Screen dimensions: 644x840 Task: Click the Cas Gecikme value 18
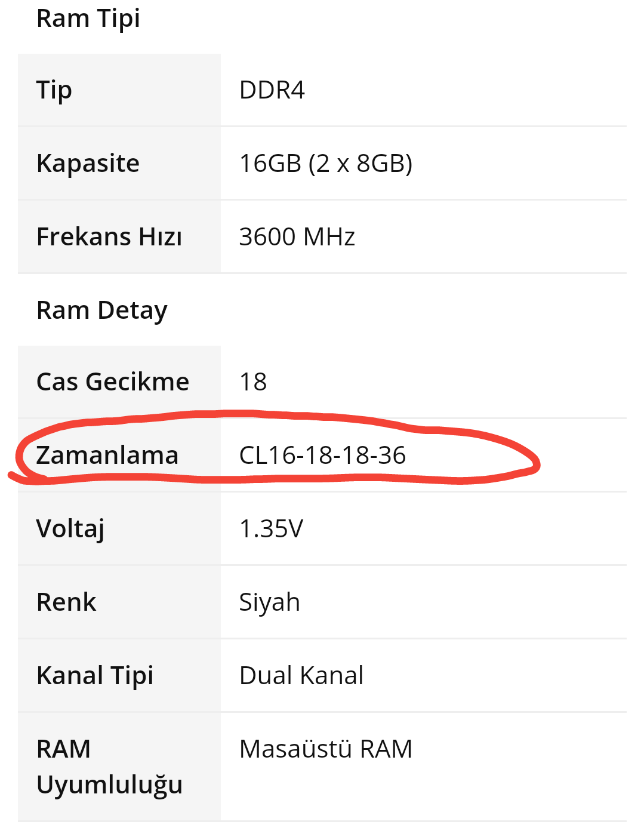click(x=253, y=382)
